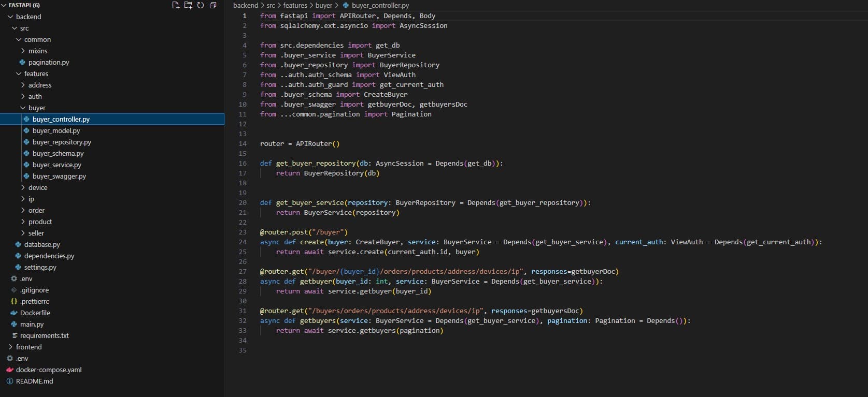
Task: Click 'Pagination' import on line 11
Action: pyautogui.click(x=411, y=114)
